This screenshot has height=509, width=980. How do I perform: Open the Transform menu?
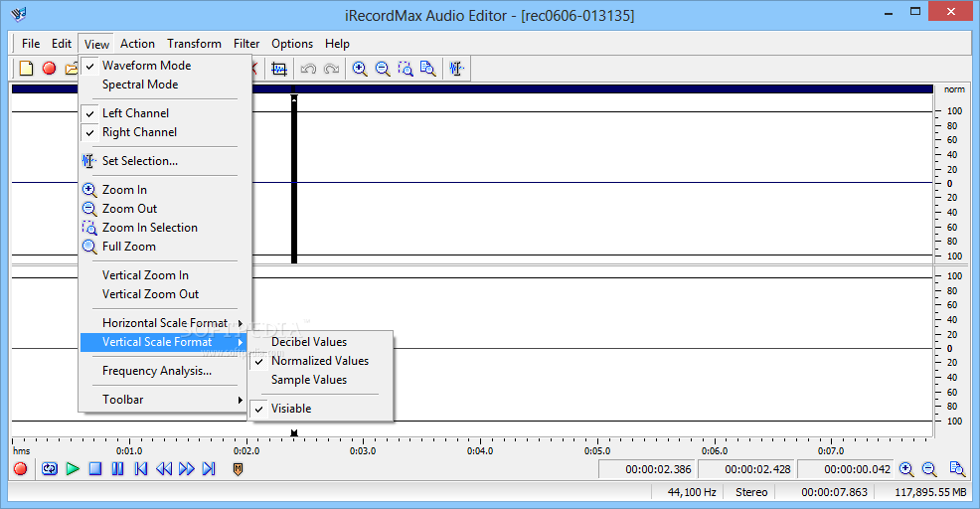(x=194, y=44)
